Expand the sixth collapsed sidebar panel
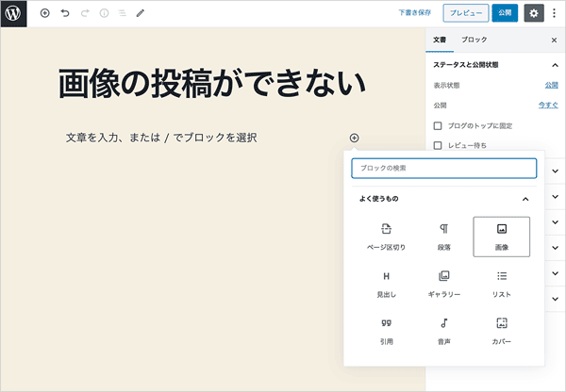 click(x=556, y=299)
